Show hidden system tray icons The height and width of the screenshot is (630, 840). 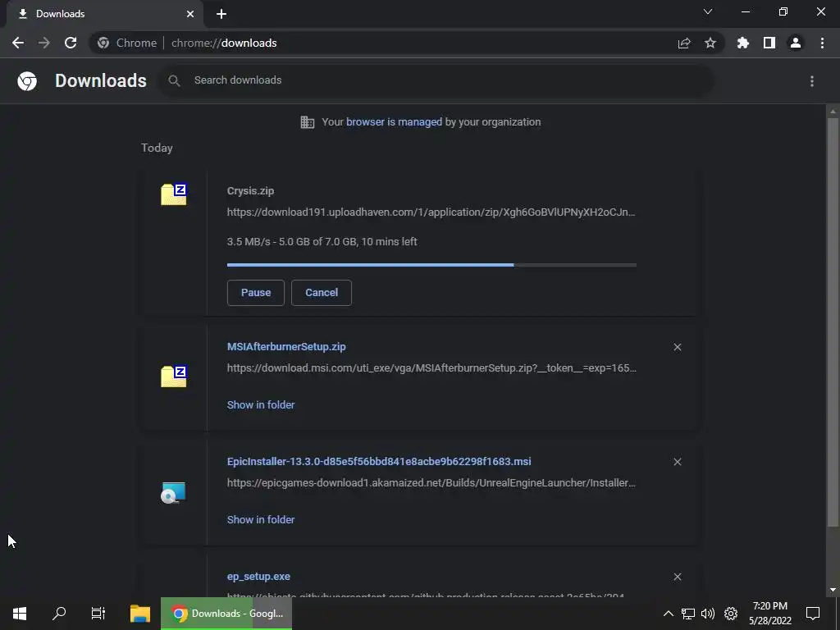pos(668,614)
